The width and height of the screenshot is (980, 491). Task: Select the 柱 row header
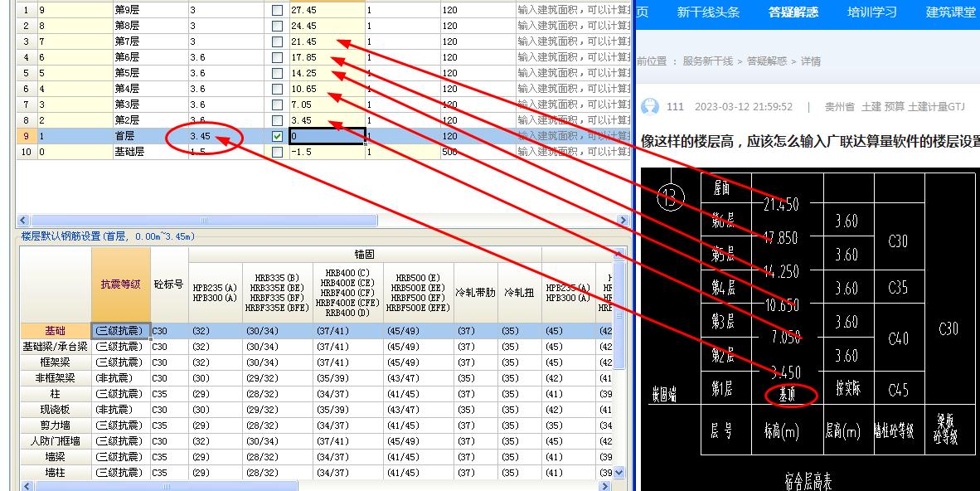point(56,394)
